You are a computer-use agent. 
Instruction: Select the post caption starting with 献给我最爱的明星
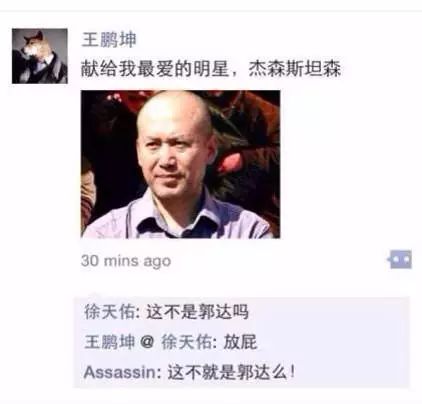tap(211, 69)
